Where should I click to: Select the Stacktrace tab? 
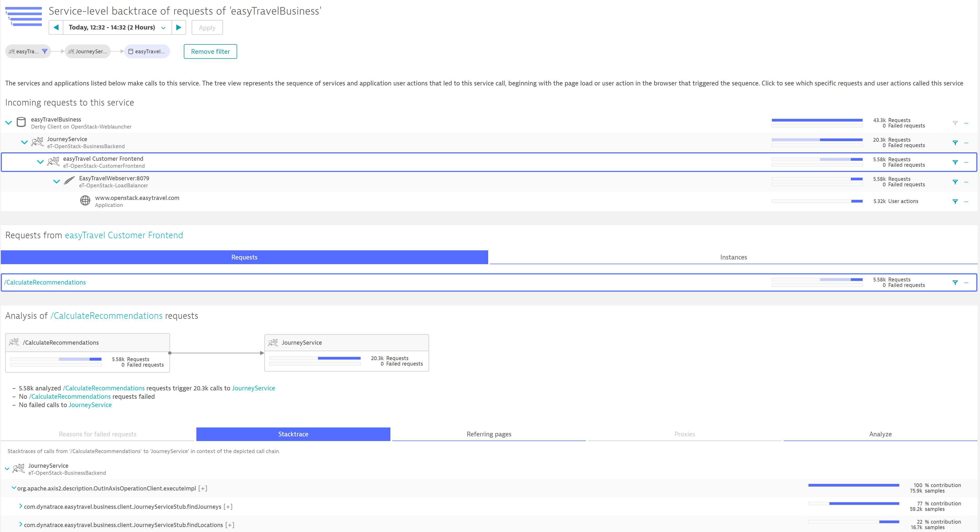coord(293,434)
